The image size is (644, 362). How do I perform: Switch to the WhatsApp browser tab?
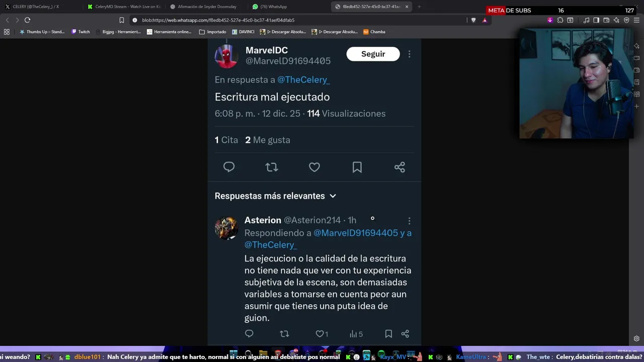(x=270, y=7)
